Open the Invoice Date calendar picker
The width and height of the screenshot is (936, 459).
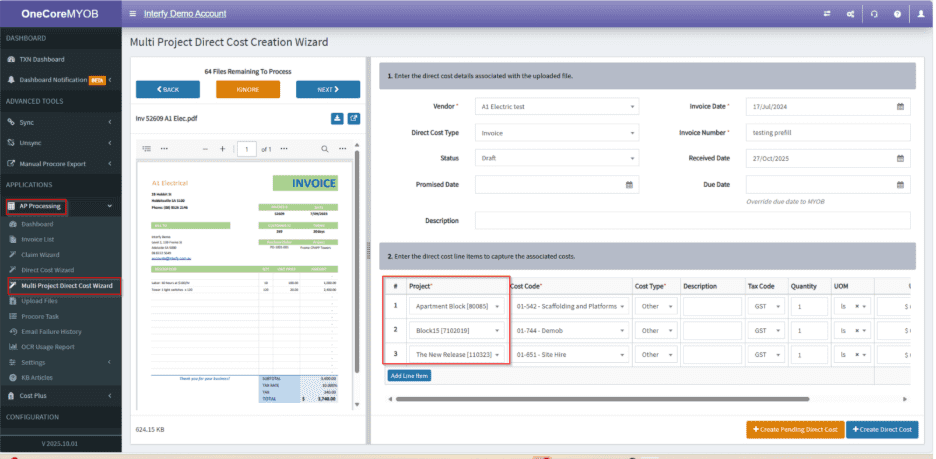click(900, 106)
